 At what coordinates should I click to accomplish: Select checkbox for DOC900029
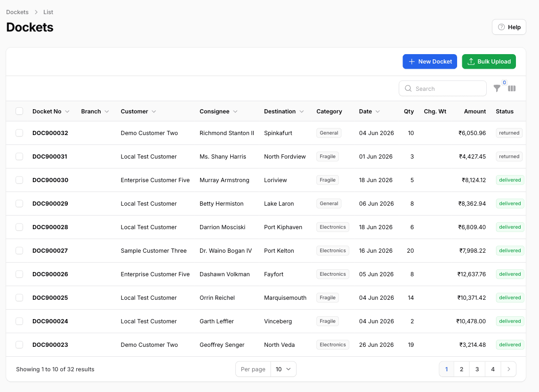click(19, 204)
